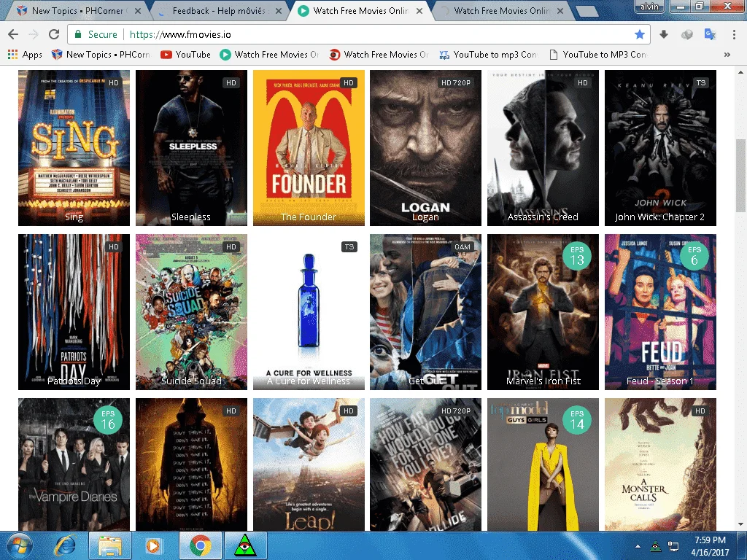Open the Windows Start menu
747x560 pixels.
pos(20,545)
